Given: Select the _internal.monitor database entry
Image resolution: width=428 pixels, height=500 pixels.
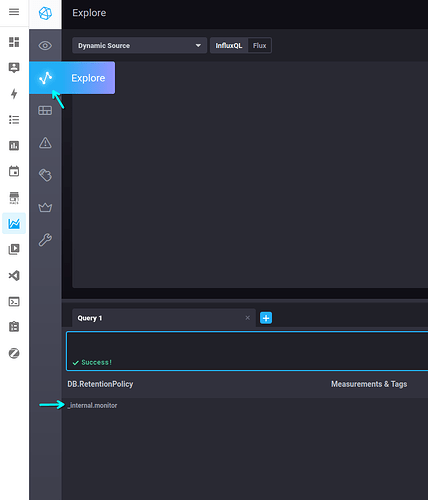Looking at the screenshot, I should pos(92,405).
